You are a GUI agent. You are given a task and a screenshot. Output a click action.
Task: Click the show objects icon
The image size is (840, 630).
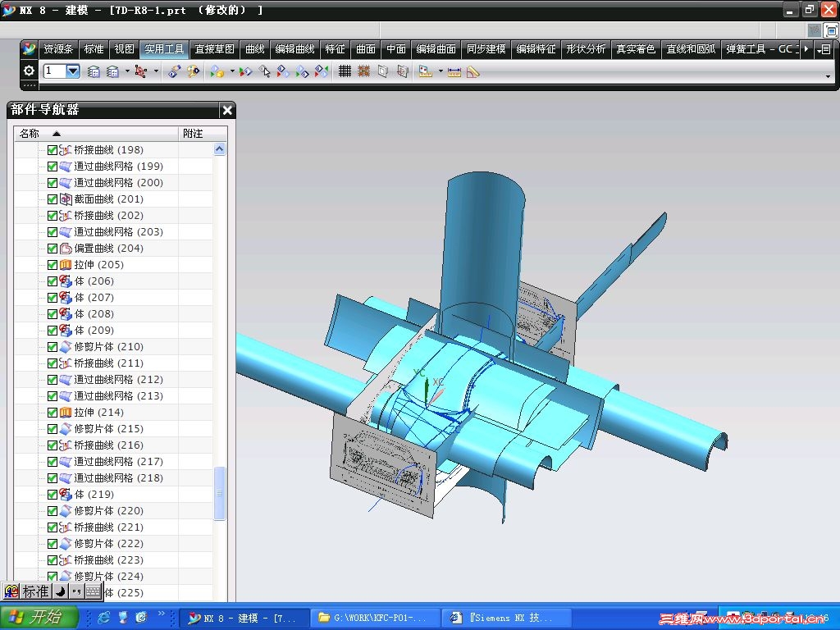point(283,71)
